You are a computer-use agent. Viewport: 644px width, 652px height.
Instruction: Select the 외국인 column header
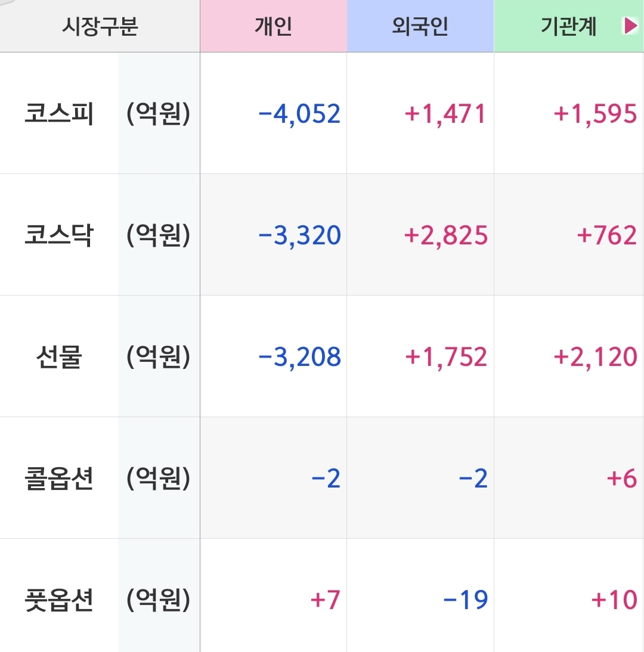420,26
